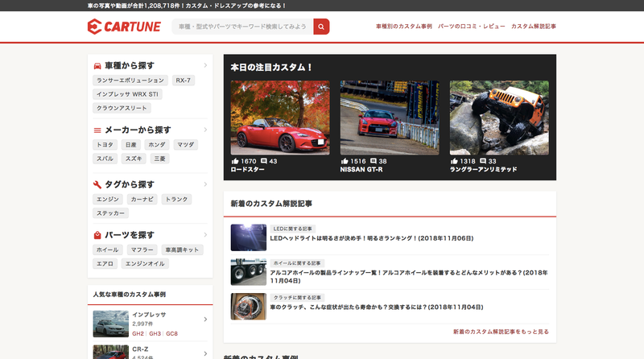
Task: Choose the 三菱 maker tag
Action: (159, 159)
